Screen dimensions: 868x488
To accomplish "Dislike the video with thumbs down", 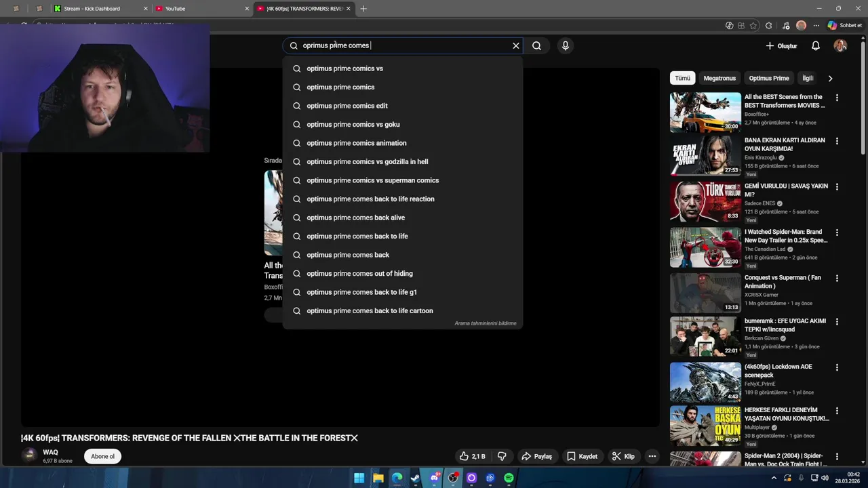I will click(502, 456).
